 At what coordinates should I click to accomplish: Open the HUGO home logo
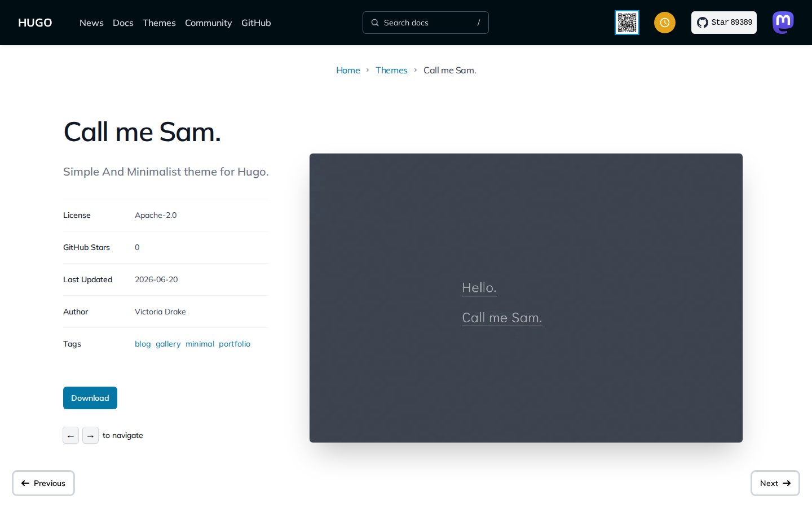click(x=35, y=23)
